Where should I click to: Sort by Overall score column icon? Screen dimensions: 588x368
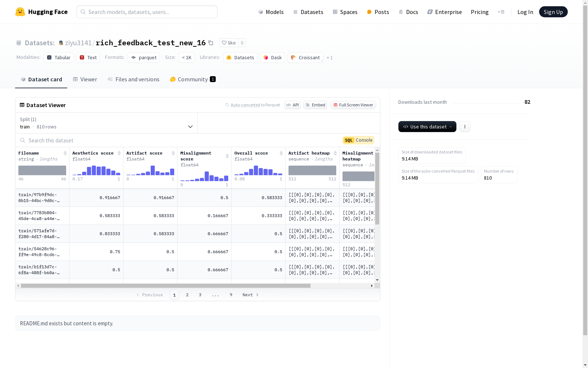point(281,153)
